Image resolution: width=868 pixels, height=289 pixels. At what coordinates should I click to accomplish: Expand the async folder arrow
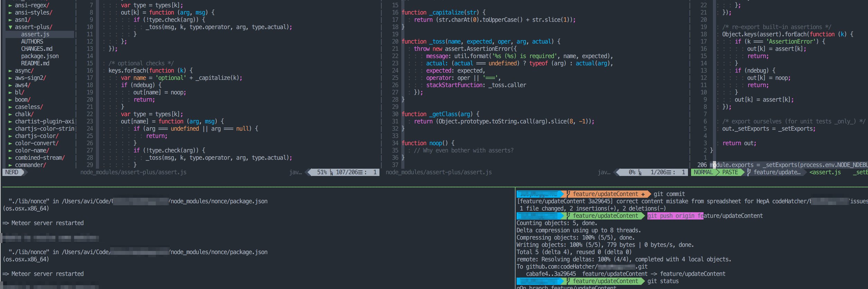10,71
